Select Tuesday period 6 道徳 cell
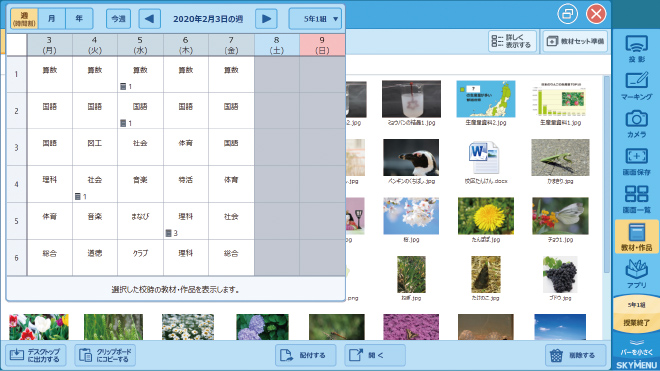Image resolution: width=660 pixels, height=371 pixels. (x=95, y=258)
